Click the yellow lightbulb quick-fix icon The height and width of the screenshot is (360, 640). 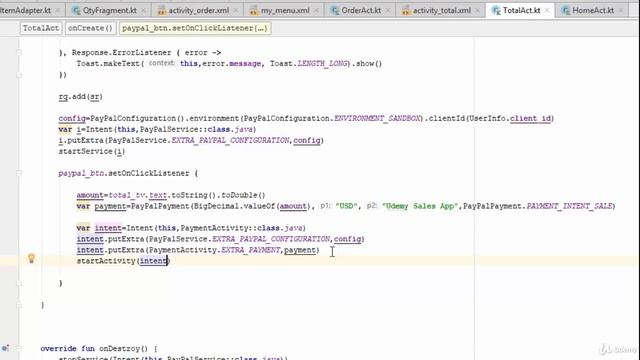[x=31, y=258]
